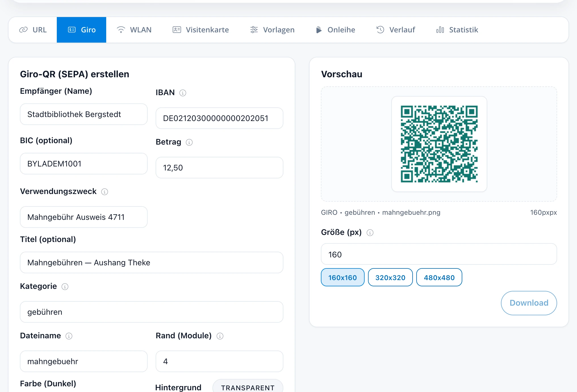This screenshot has height=392, width=577.
Task: Choose the 160x160 size preset
Action: 343,277
